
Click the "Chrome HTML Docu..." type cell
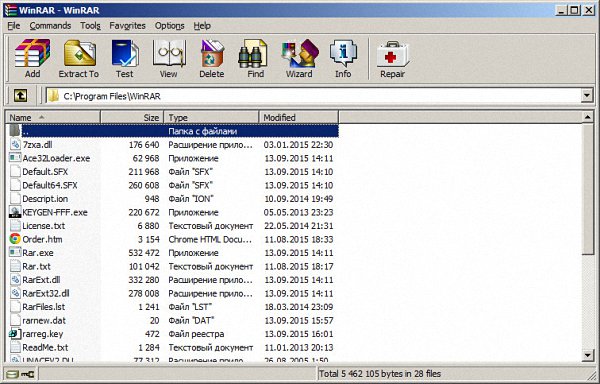coord(210,239)
